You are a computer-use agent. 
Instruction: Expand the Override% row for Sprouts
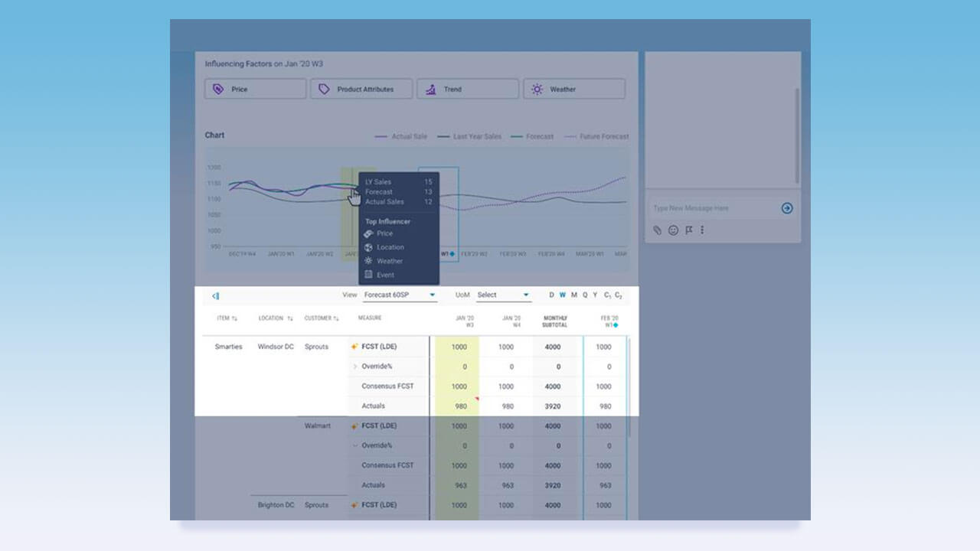point(355,367)
